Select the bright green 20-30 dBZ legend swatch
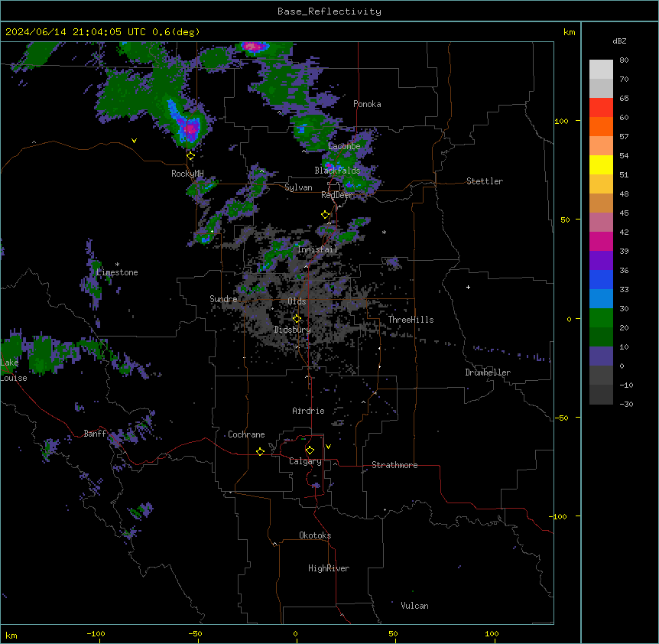659x644 pixels. pyautogui.click(x=601, y=318)
